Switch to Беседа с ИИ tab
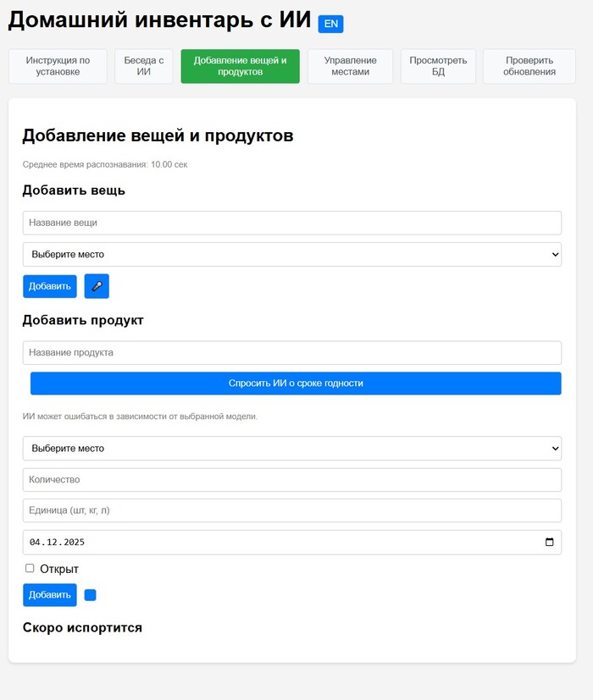 144,66
